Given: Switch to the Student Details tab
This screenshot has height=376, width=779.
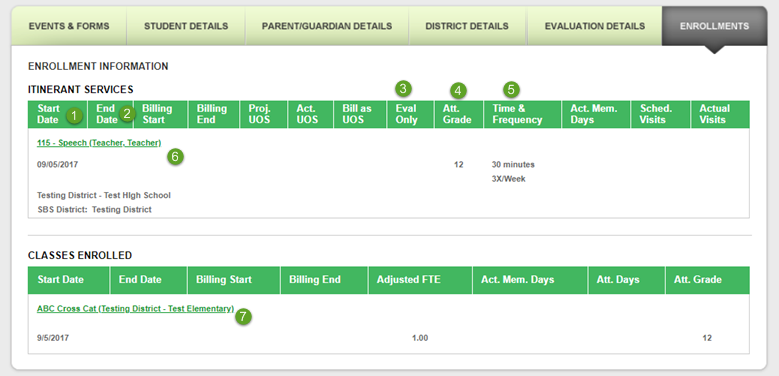Looking at the screenshot, I should point(186,26).
